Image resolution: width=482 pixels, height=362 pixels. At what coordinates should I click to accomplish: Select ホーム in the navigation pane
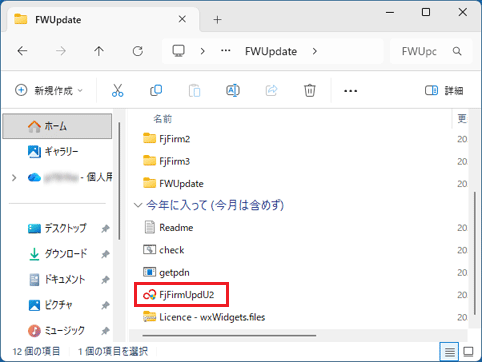click(x=57, y=126)
